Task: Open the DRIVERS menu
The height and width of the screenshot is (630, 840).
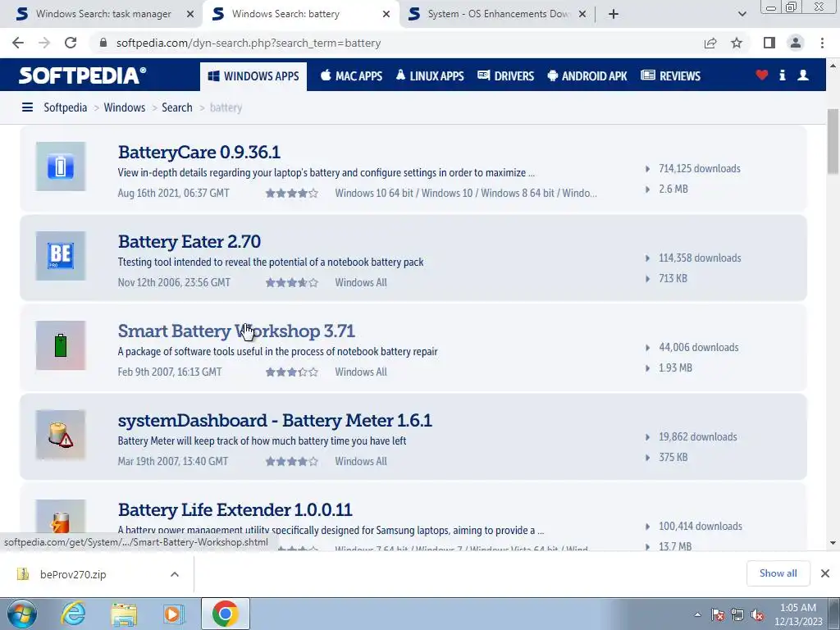Action: coord(505,76)
